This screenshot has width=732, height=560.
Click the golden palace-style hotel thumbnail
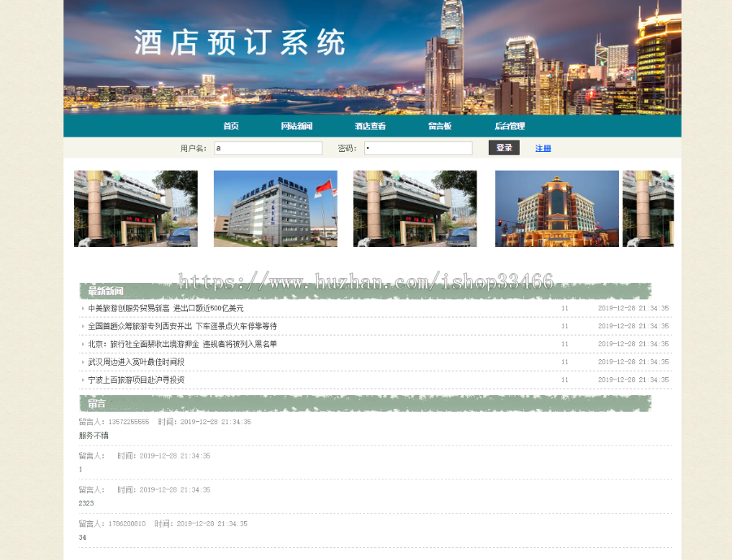[556, 208]
